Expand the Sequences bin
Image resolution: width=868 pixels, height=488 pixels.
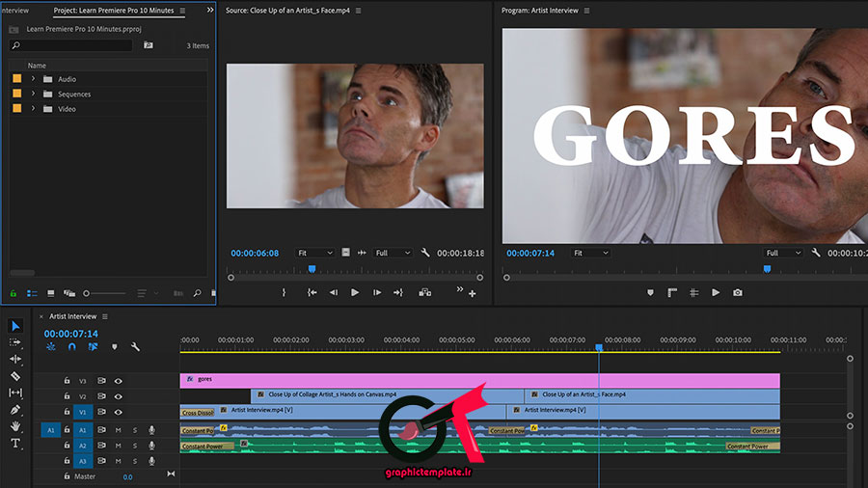(33, 94)
